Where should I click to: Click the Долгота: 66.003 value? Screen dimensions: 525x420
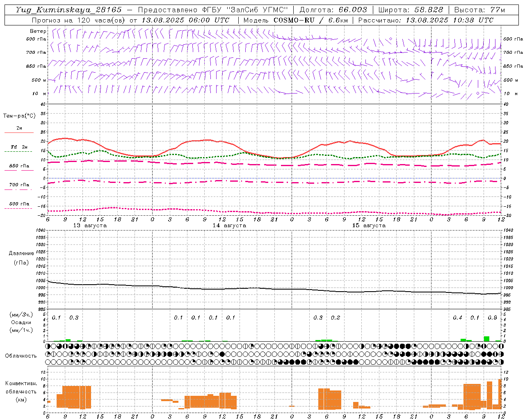[333, 10]
